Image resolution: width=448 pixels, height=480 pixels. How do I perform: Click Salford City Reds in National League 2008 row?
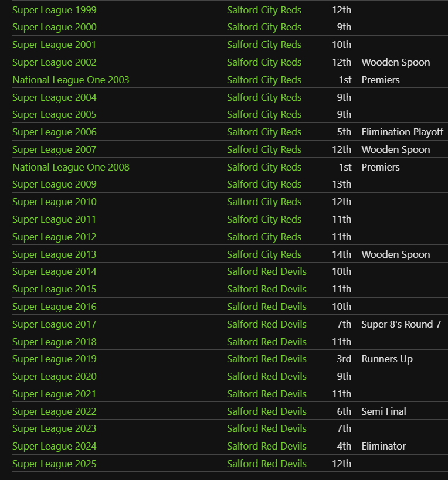[264, 167]
